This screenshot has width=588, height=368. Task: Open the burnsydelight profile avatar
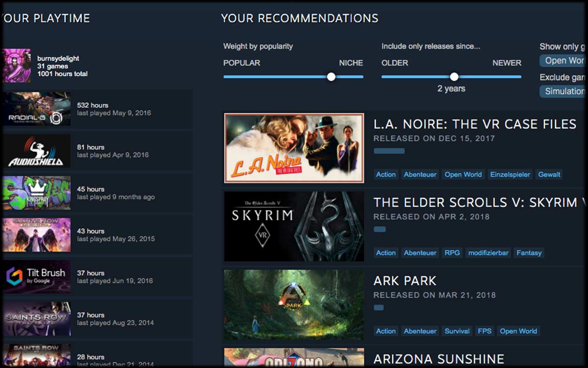coord(17,66)
